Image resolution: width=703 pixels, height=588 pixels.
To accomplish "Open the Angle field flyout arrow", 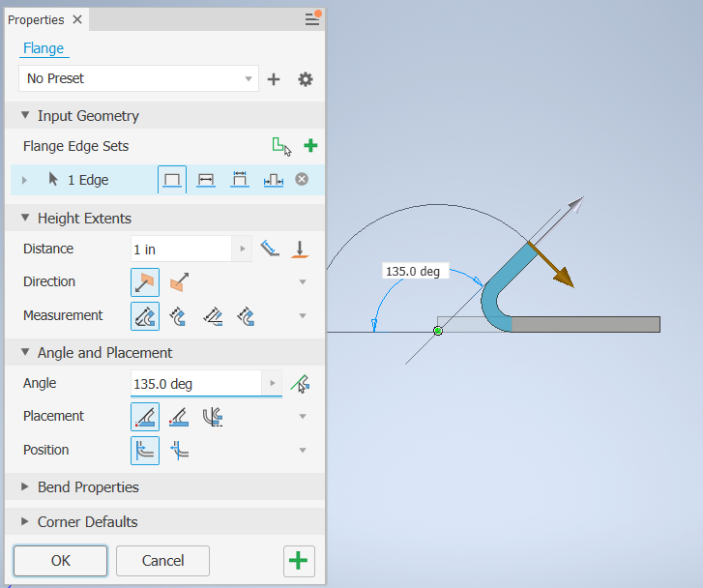I will click(x=272, y=383).
